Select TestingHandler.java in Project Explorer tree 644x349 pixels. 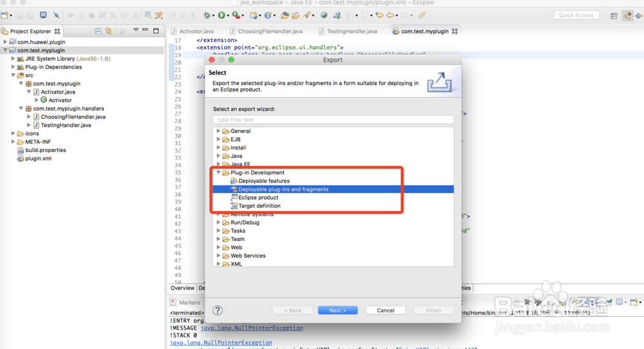point(62,125)
